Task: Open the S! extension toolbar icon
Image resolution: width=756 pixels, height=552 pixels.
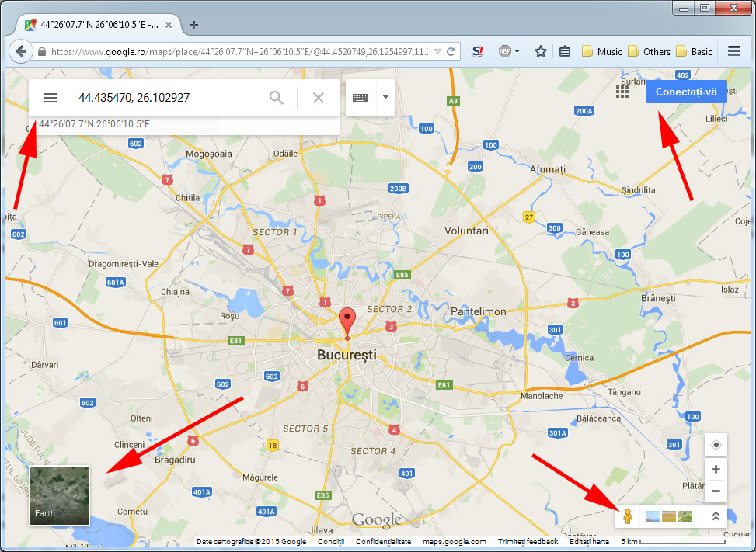Action: [477, 51]
